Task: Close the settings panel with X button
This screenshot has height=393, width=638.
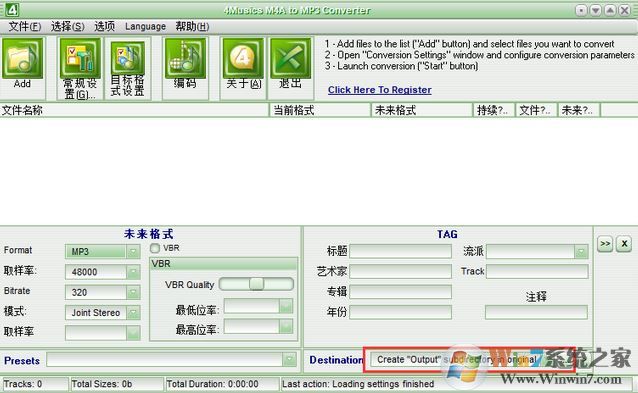Action: 624,244
